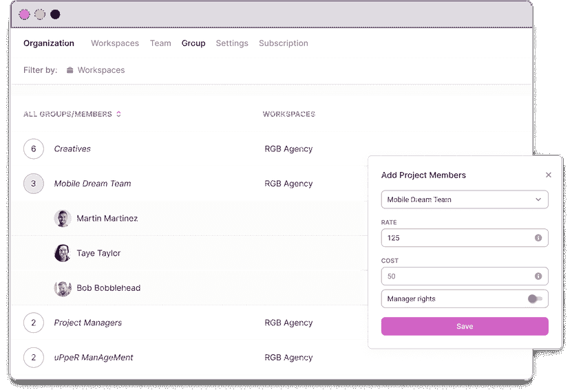Click RGB Agency in Project Managers row
The height and width of the screenshot is (392, 572).
click(288, 323)
